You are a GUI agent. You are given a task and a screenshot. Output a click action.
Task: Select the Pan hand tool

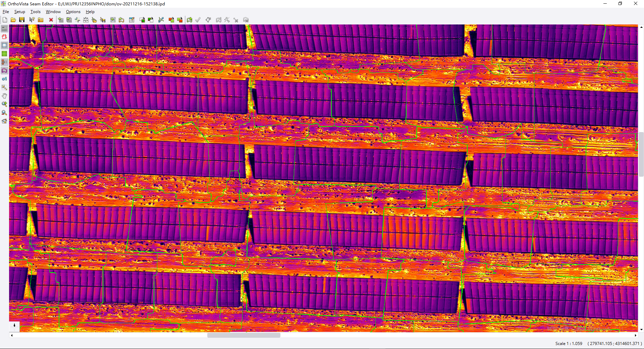(x=4, y=96)
